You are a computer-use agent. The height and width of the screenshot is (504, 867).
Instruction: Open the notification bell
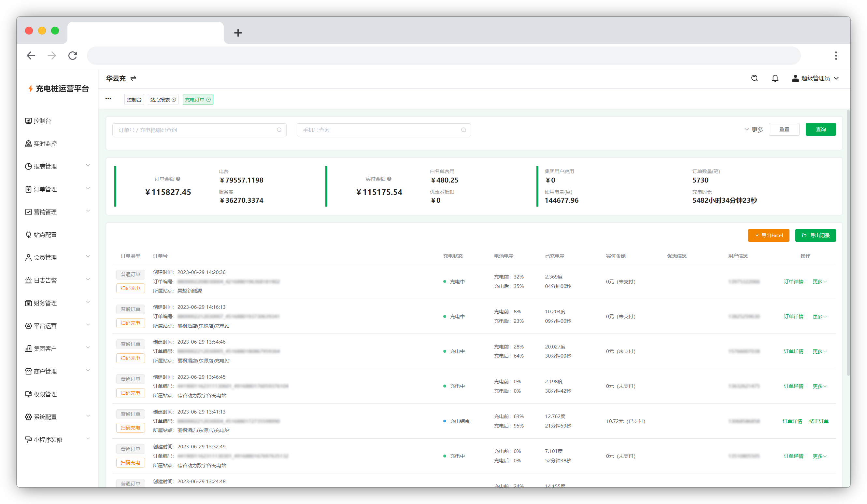(775, 78)
